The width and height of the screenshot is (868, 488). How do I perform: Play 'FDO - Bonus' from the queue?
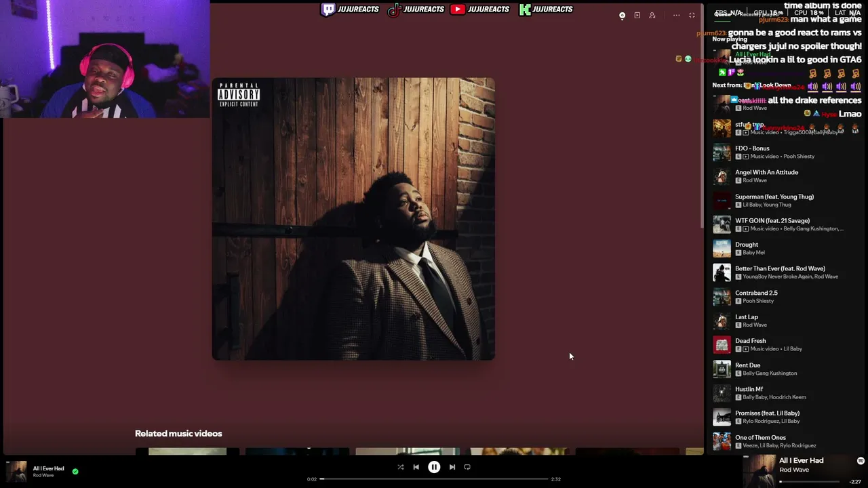click(787, 152)
